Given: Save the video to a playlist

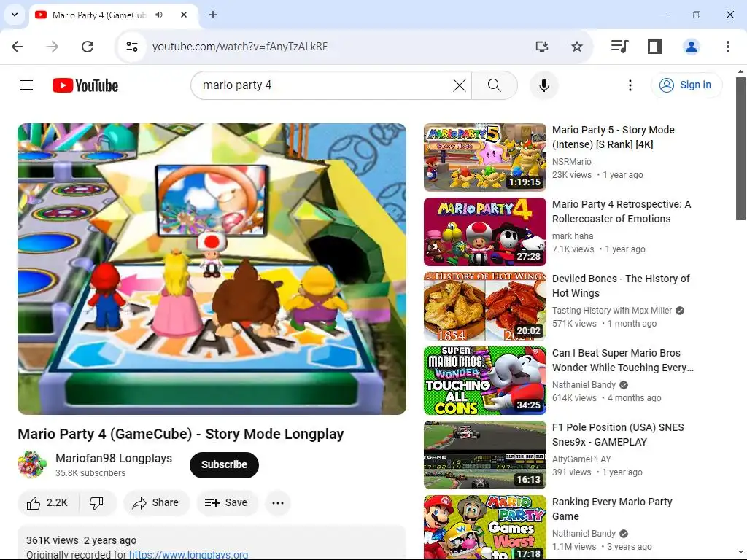Looking at the screenshot, I should (227, 503).
